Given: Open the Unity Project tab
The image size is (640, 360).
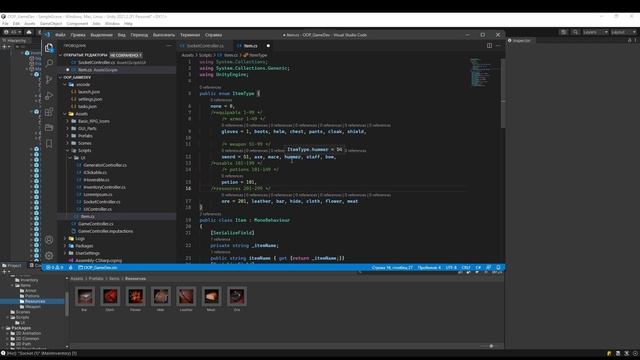Looking at the screenshot, I should pyautogui.click(x=12, y=265).
